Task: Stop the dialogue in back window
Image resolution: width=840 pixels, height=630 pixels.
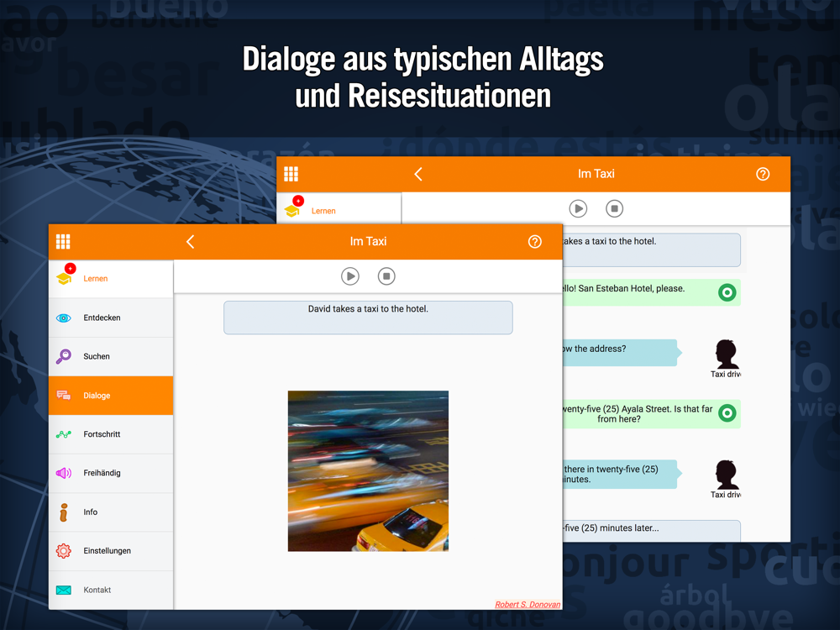Action: [615, 208]
